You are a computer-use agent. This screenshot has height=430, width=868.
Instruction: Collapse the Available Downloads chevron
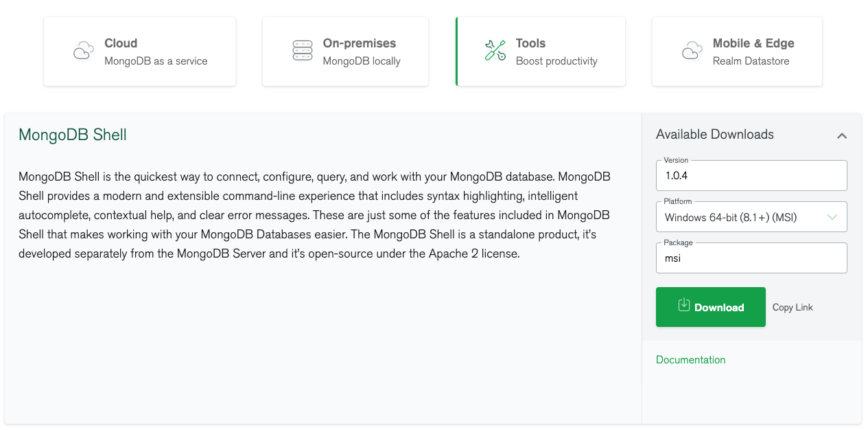(842, 136)
